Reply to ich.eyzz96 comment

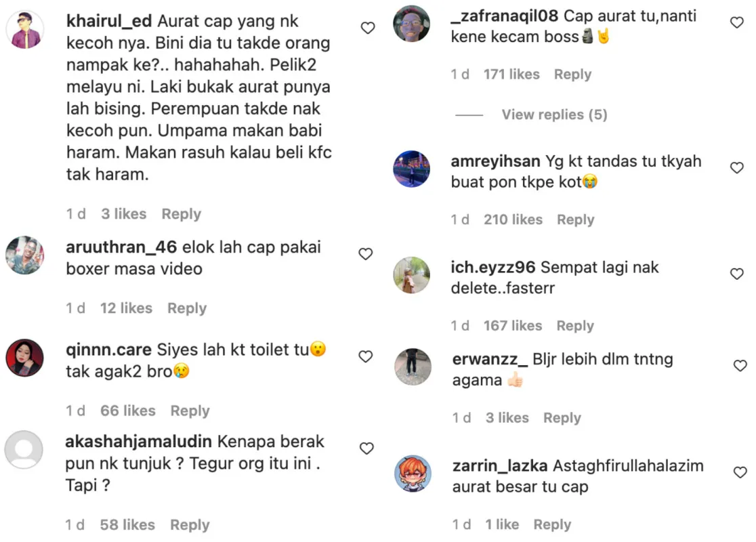click(575, 325)
